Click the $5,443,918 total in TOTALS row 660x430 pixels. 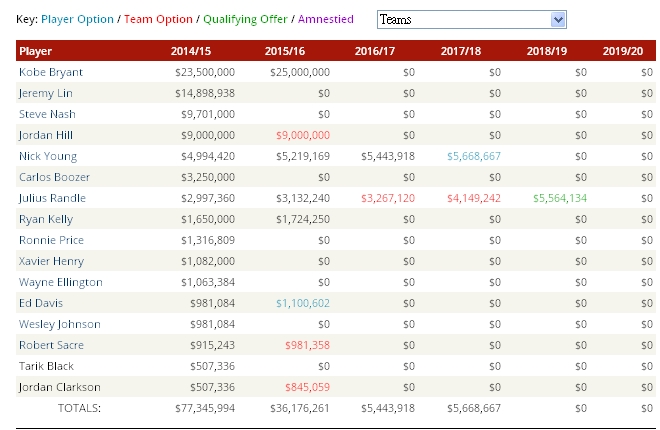[x=388, y=408]
